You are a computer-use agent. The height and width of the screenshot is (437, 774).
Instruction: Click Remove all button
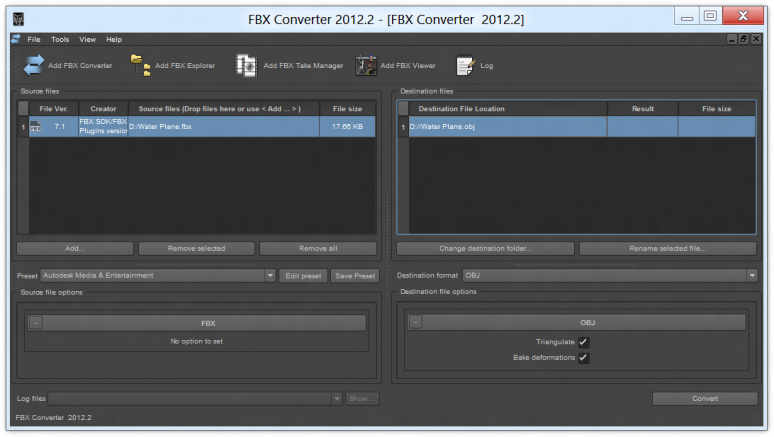[318, 248]
